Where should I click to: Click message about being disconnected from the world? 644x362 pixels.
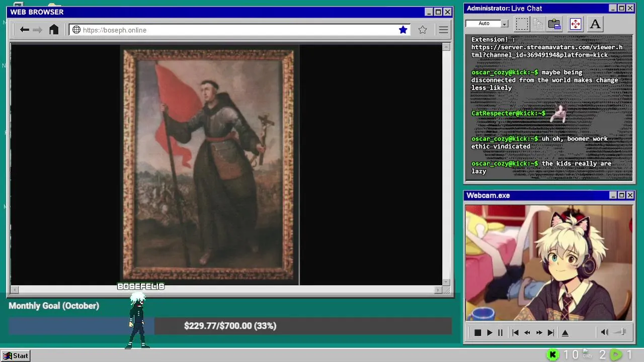point(545,80)
